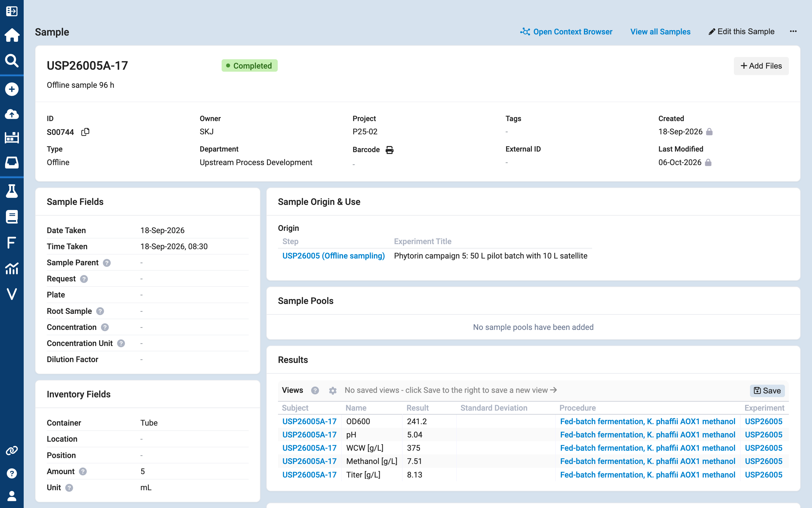Click the Standard Deviation column header

(494, 408)
